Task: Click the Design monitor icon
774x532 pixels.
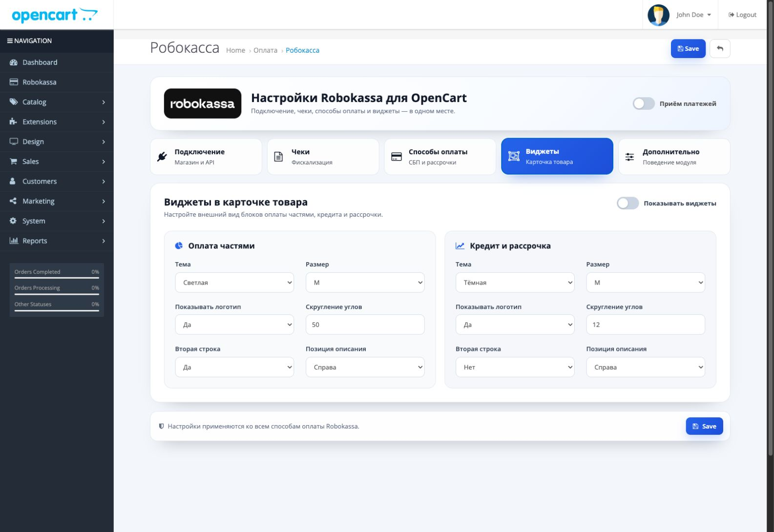Action: click(14, 142)
